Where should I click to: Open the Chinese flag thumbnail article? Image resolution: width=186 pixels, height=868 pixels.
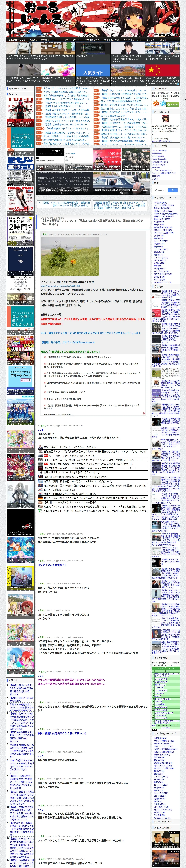click(162, 70)
